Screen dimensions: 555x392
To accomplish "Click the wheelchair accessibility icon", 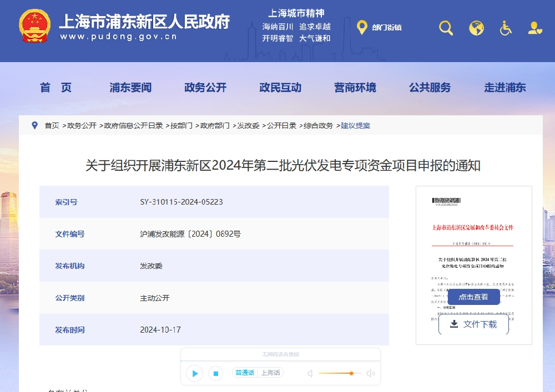I will click(506, 28).
